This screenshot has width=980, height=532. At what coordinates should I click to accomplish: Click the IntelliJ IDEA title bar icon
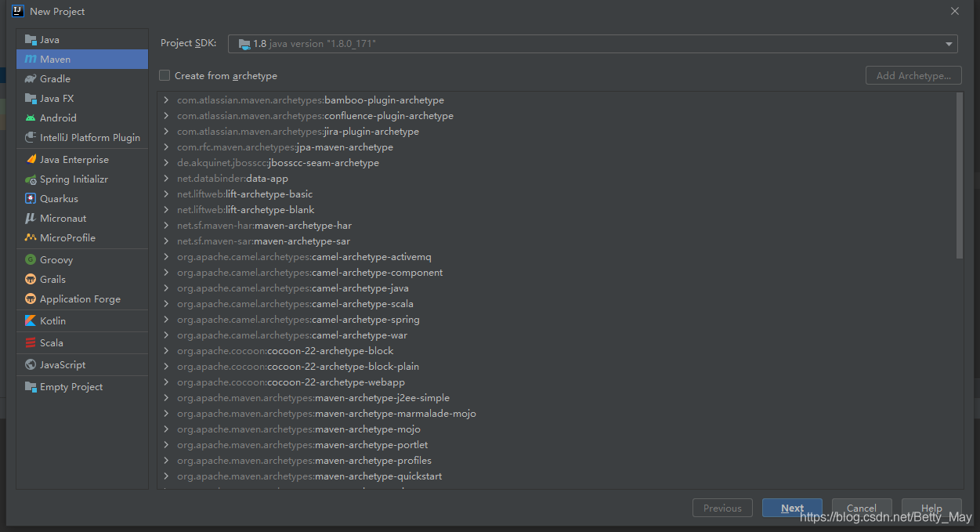click(18, 11)
